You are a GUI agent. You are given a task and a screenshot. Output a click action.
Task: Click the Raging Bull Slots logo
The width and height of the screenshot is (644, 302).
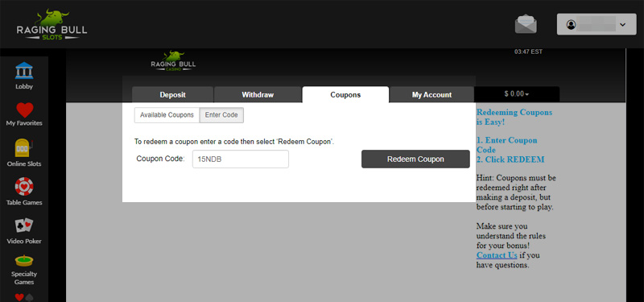[x=52, y=24]
